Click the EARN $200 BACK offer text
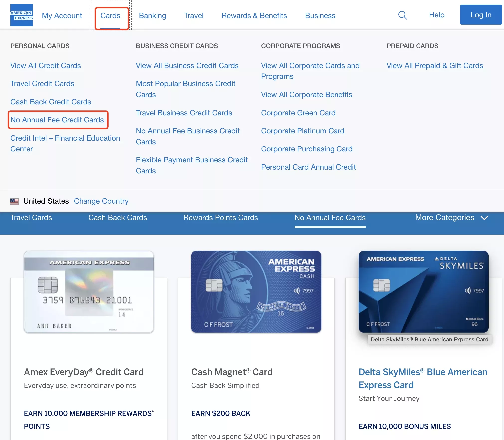504x440 pixels. pos(221,413)
